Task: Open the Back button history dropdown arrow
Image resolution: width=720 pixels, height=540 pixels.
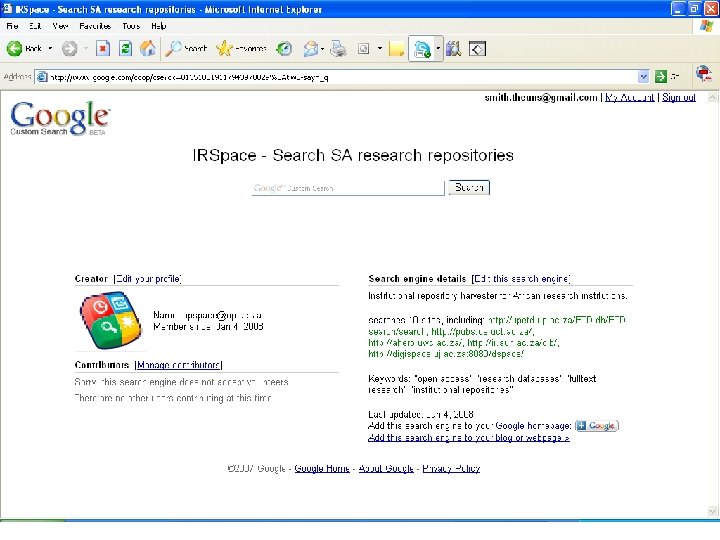Action: (50, 48)
